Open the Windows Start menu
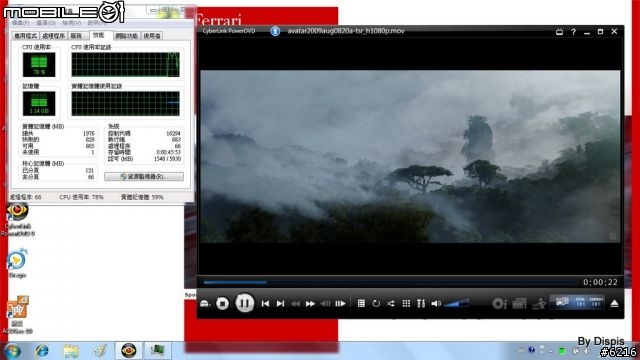The image size is (640, 360). 12,351
